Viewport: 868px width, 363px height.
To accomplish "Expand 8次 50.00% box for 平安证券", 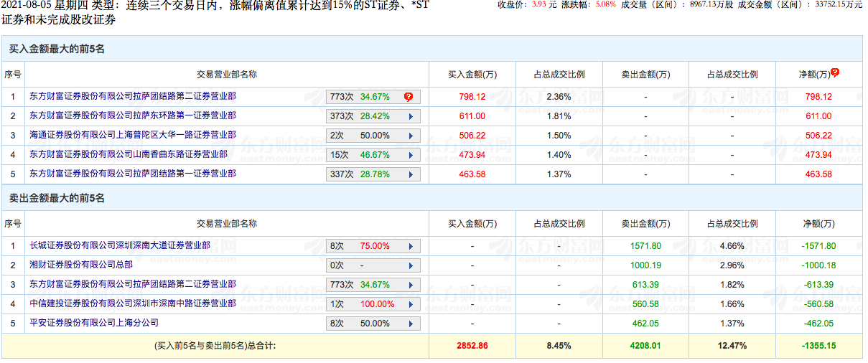I will pos(373,324).
